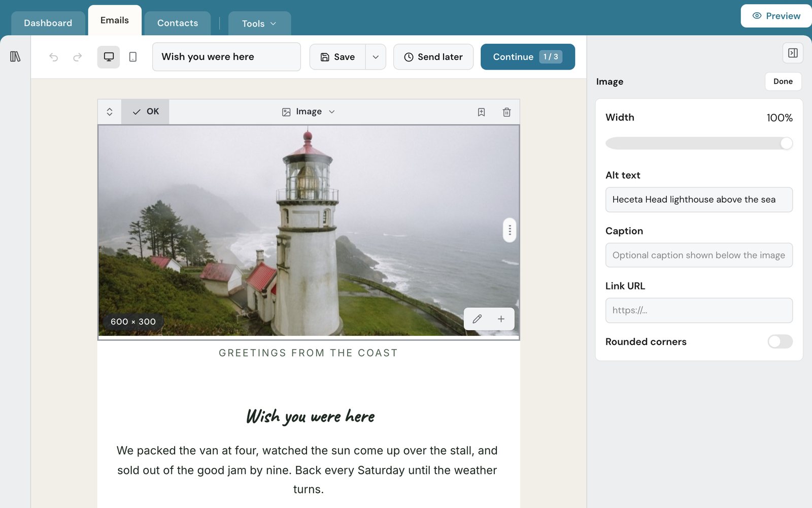Click the Caption input field
This screenshot has width=812, height=508.
[699, 255]
